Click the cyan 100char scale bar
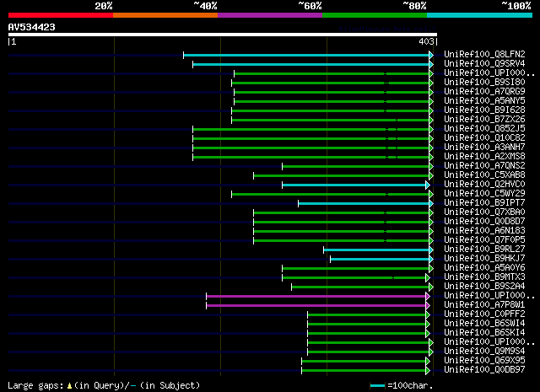 (x=377, y=386)
